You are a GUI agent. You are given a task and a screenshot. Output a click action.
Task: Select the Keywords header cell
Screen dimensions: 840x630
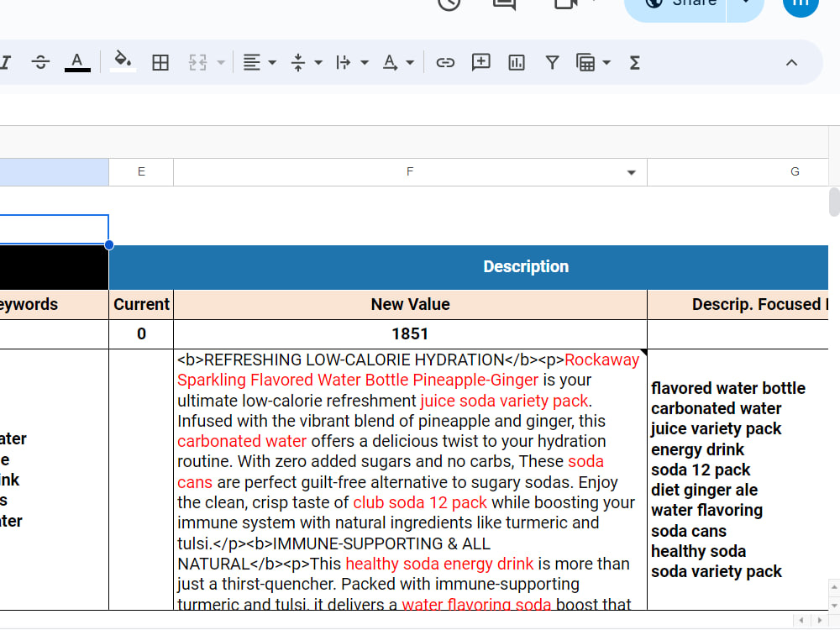click(54, 304)
